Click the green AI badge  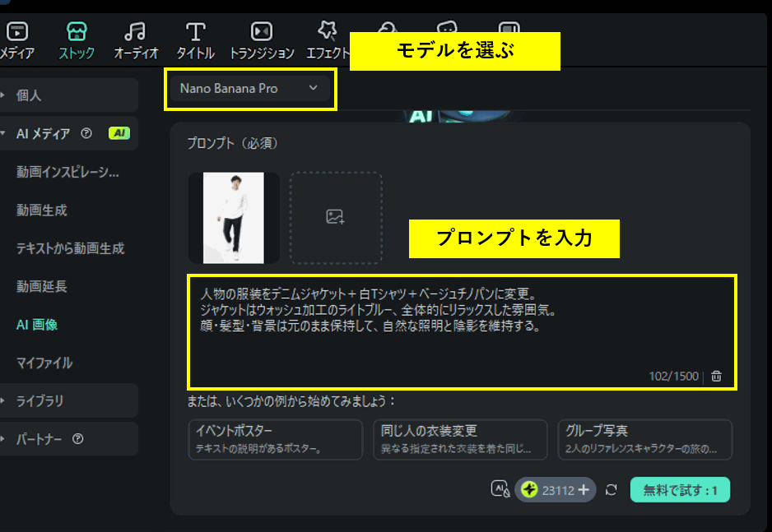click(x=119, y=133)
